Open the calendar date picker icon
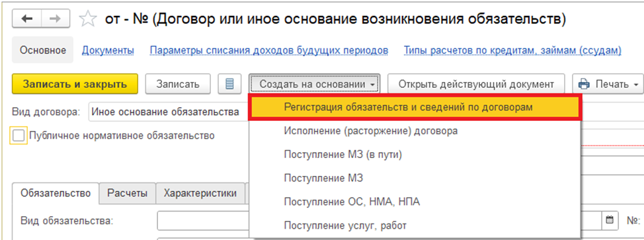The width and height of the screenshot is (644, 240). pyautogui.click(x=610, y=220)
